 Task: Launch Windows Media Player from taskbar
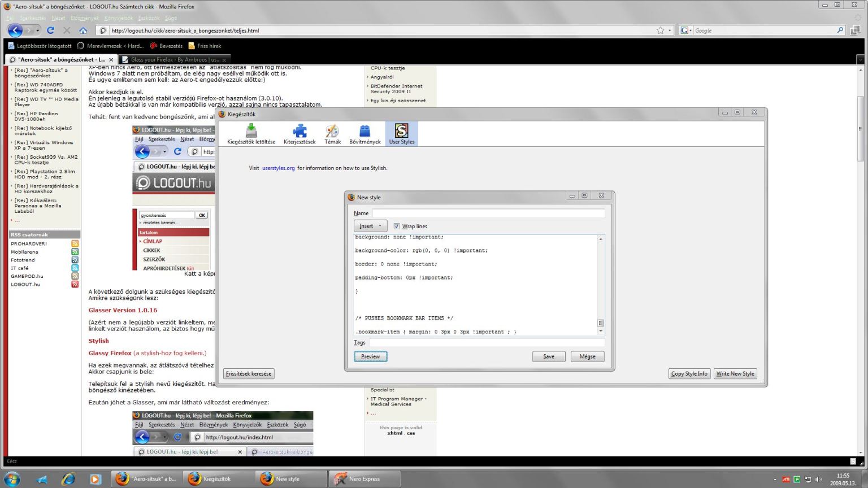click(95, 479)
